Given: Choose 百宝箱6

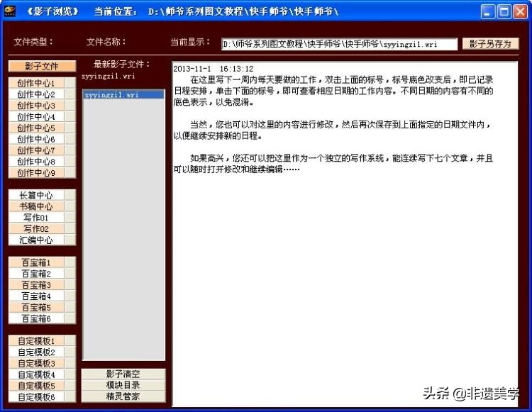Looking at the screenshot, I should point(36,318).
